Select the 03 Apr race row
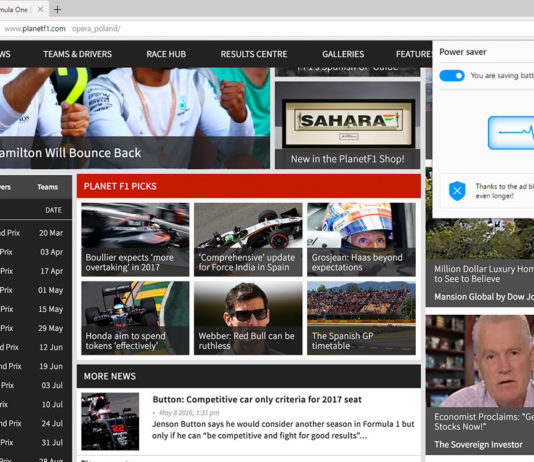Screen dimensions: 534x462 (36, 252)
